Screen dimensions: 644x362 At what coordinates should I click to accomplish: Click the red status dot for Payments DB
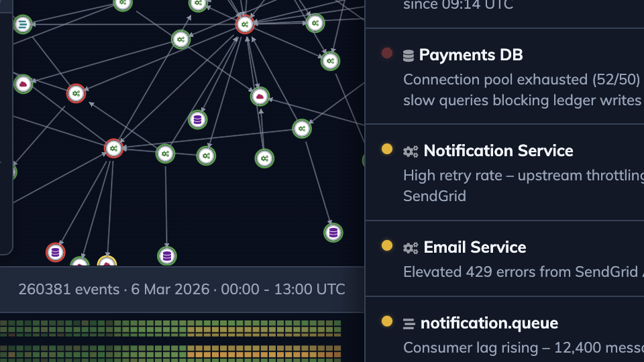pos(387,53)
